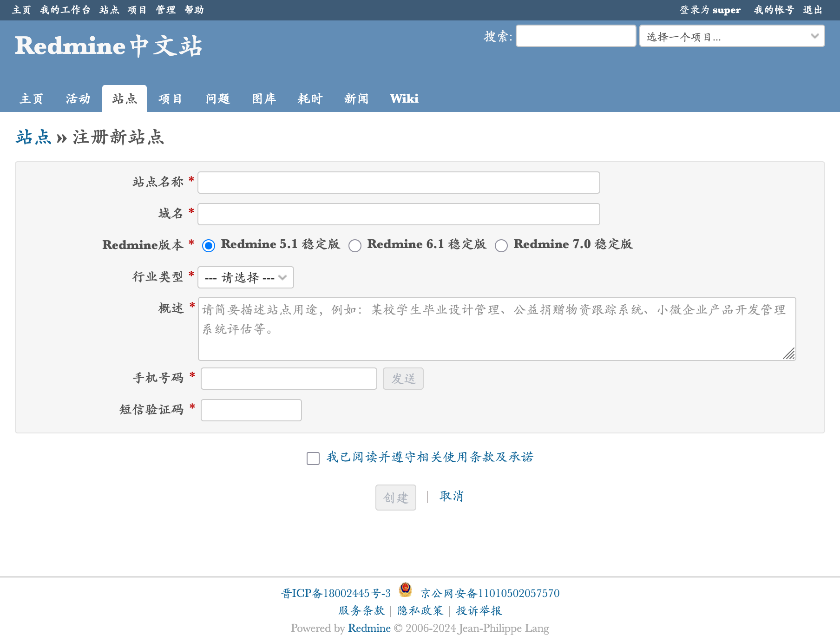Focus the 概述 description textarea

(x=497, y=329)
